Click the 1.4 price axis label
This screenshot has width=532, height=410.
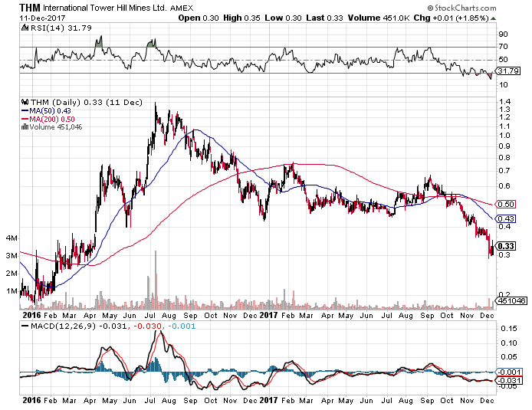coord(505,102)
